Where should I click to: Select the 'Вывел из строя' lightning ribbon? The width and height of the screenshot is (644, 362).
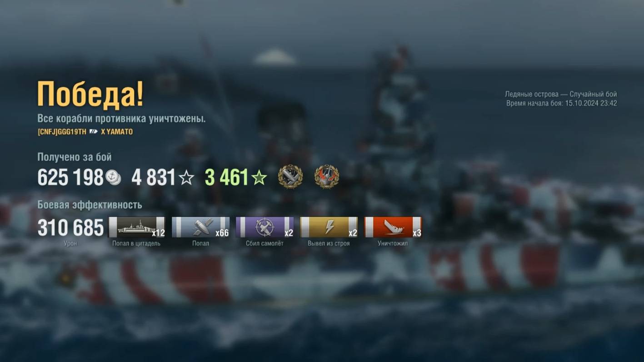point(329,227)
